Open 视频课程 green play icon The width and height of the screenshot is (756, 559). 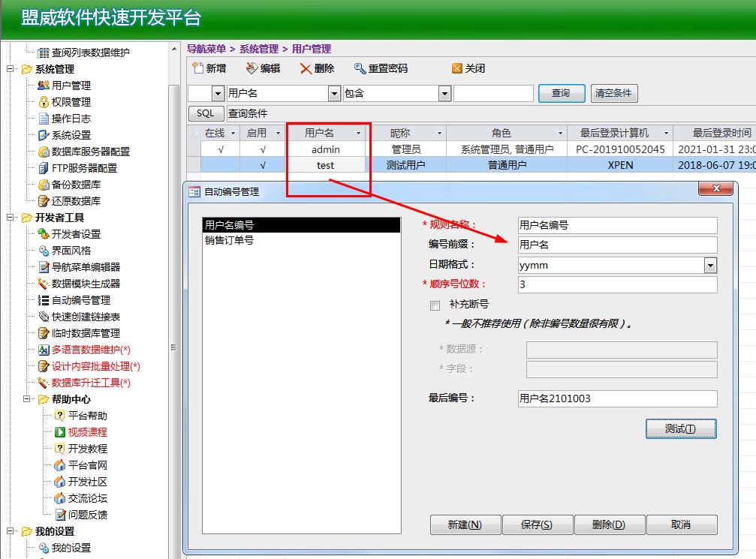(60, 432)
